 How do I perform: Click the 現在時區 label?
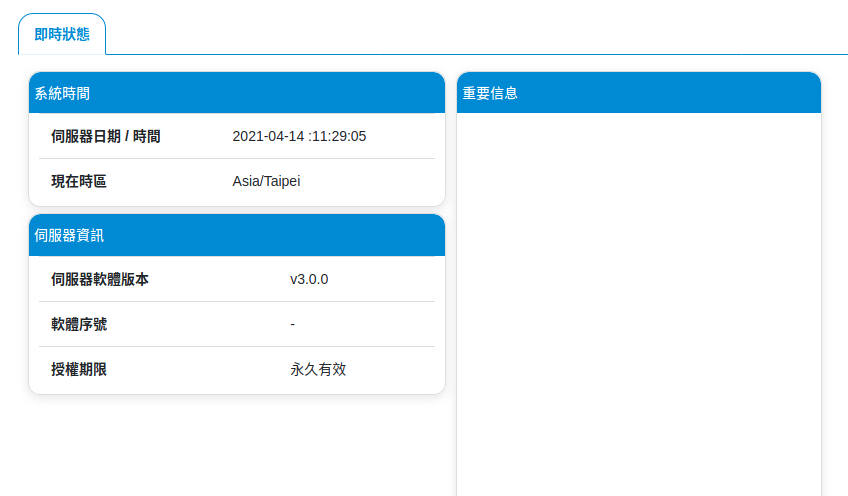(79, 181)
